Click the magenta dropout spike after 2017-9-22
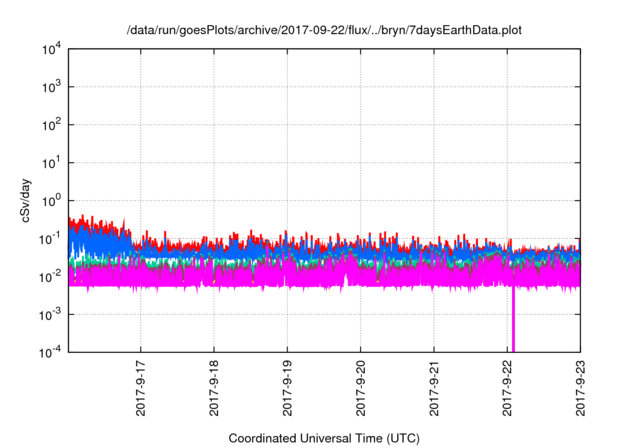The width and height of the screenshot is (640, 448). (x=513, y=319)
